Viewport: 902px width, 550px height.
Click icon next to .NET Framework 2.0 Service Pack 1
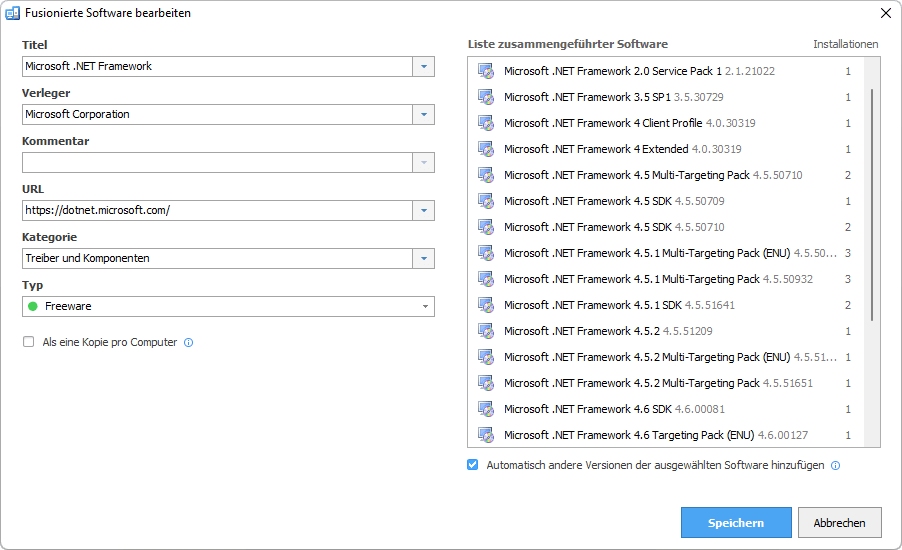(486, 71)
